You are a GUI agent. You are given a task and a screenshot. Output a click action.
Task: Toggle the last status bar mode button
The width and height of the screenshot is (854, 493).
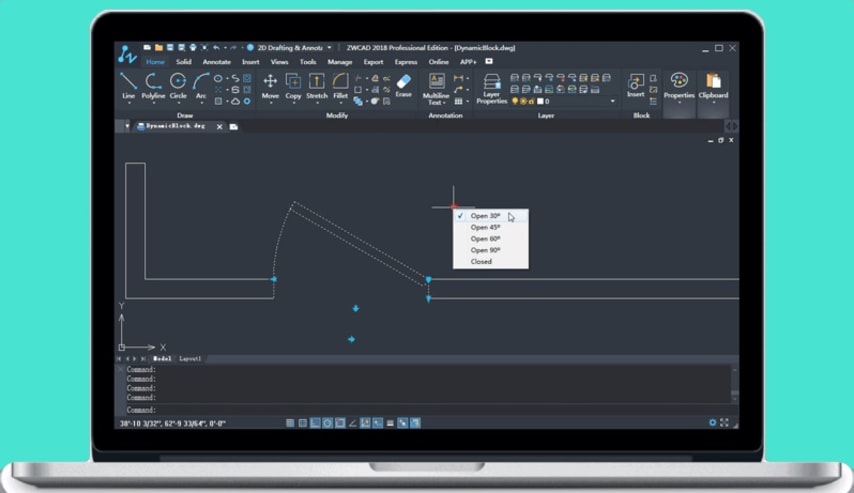(415, 423)
